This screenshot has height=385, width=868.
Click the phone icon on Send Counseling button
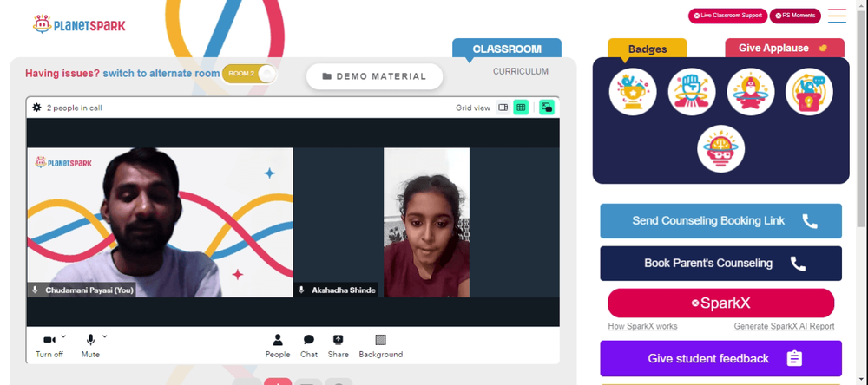click(810, 221)
